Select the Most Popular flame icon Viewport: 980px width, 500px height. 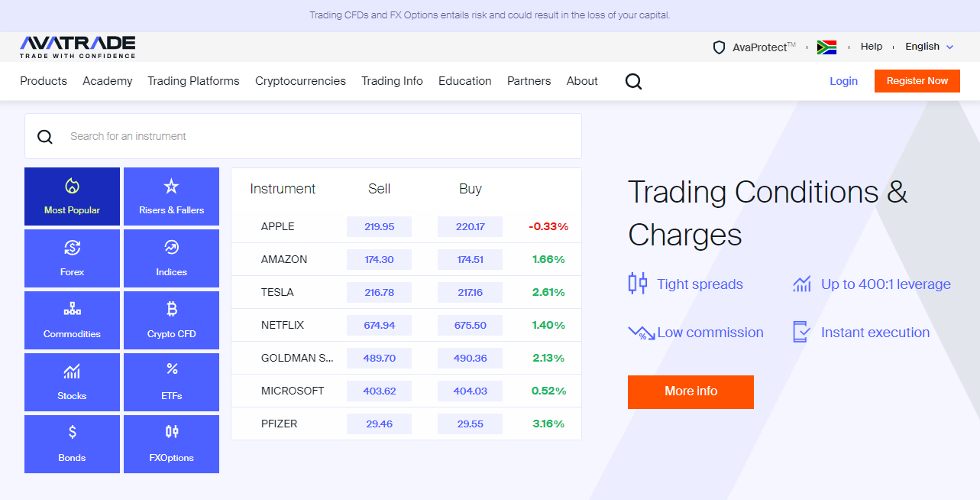[72, 186]
